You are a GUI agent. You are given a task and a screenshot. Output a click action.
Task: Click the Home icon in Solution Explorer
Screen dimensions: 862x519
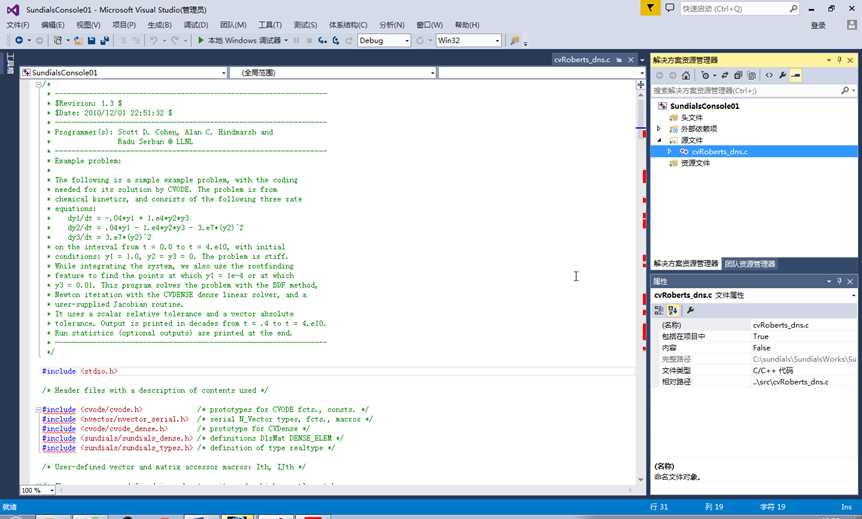click(x=686, y=75)
